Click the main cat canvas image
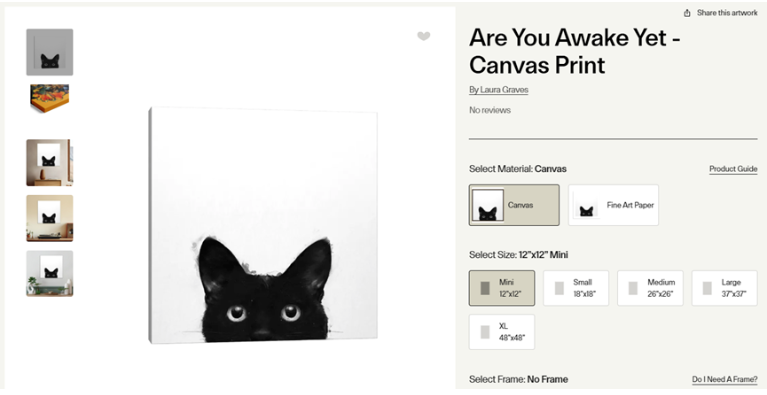Screen dimensions: 767x395 point(263,225)
